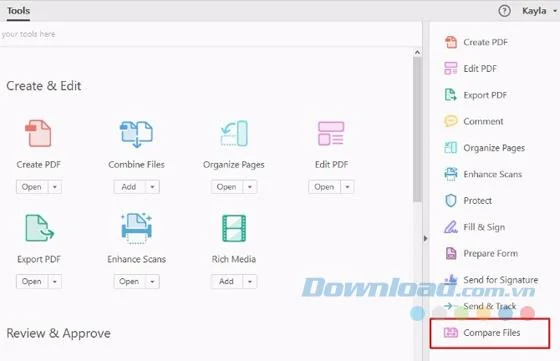Click the Combine Files large icon
Viewport: 560px width, 361px height.
point(136,134)
